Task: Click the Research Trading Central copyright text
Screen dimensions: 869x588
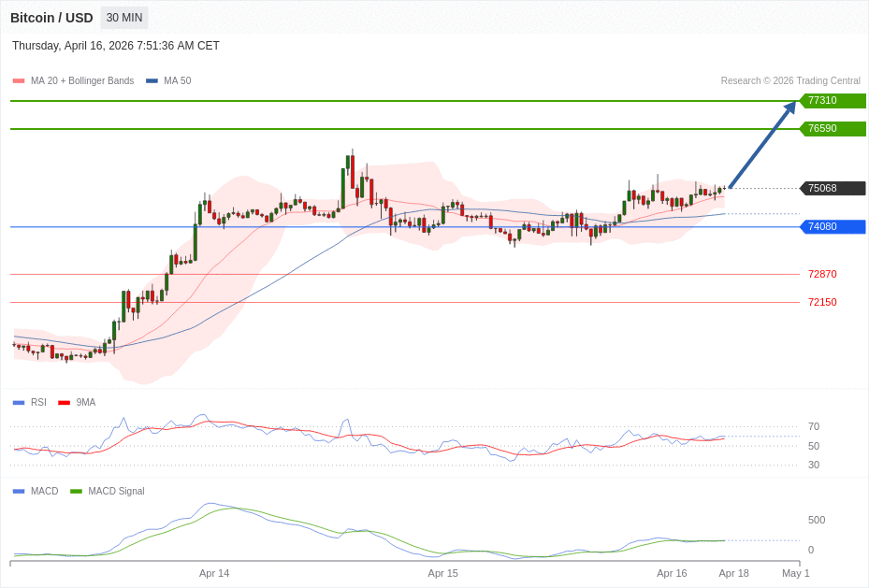Action: point(790,81)
